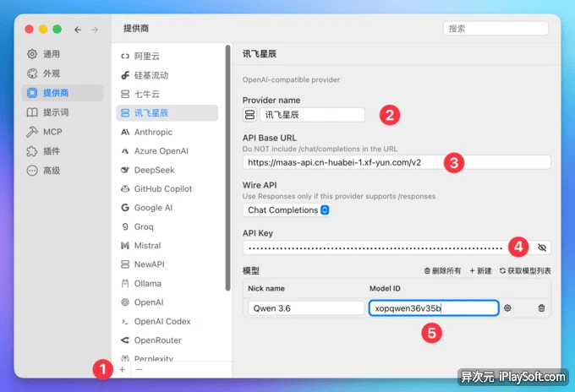Click the provider list scrollbar
Screen dimensions: 575x392
[x=227, y=168]
